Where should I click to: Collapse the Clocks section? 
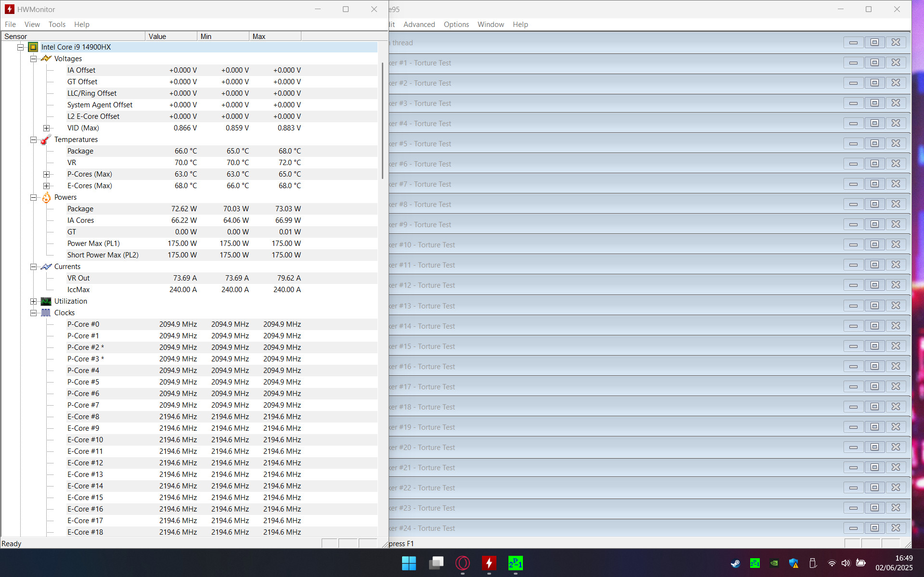[x=33, y=313]
